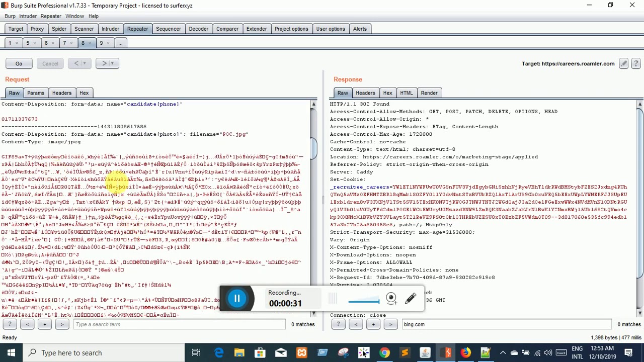Add new Repeater tab with ellipsis
644x362 pixels.
(x=120, y=43)
